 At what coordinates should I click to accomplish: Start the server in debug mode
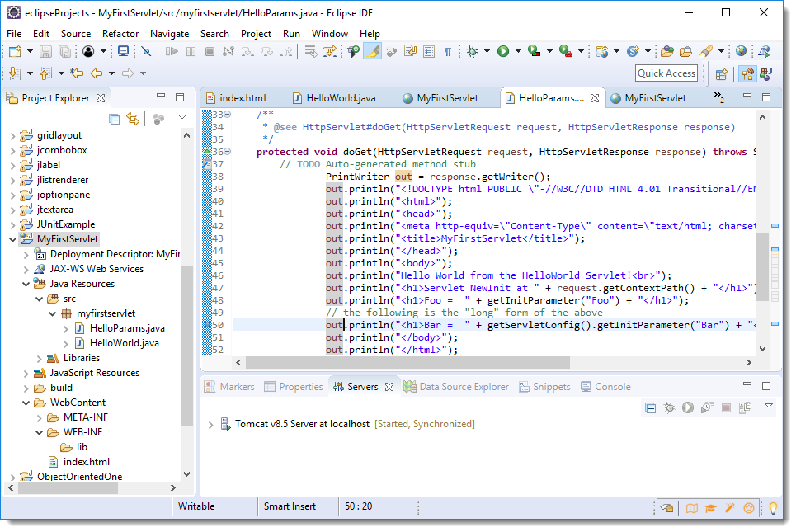tap(669, 407)
